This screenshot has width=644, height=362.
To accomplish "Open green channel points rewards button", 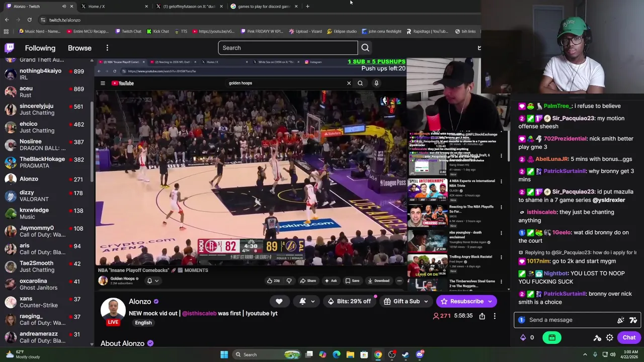I will pos(552,337).
